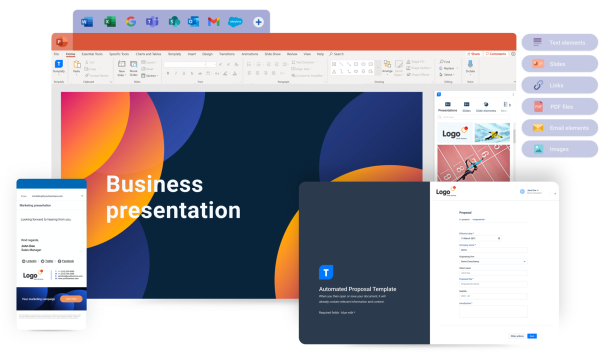Image resolution: width=600 pixels, height=364 pixels.
Task: Click the blue Next button in form
Action: (532, 336)
